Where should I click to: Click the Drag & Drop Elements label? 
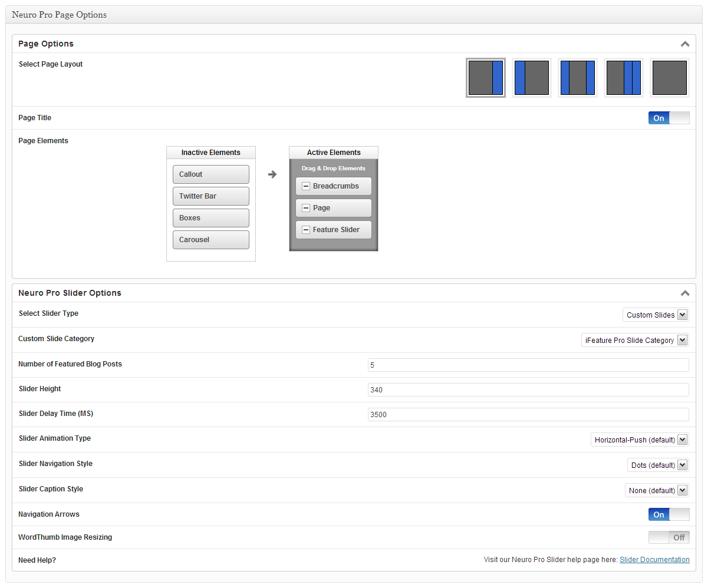click(334, 169)
